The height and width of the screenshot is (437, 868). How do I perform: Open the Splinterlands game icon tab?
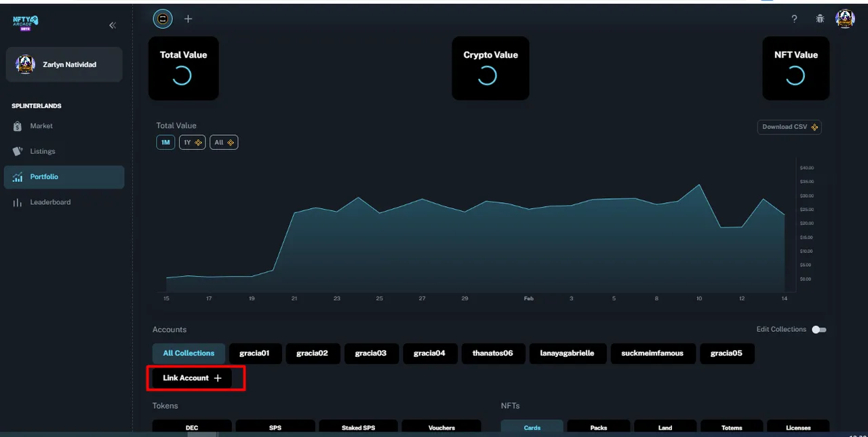(163, 19)
